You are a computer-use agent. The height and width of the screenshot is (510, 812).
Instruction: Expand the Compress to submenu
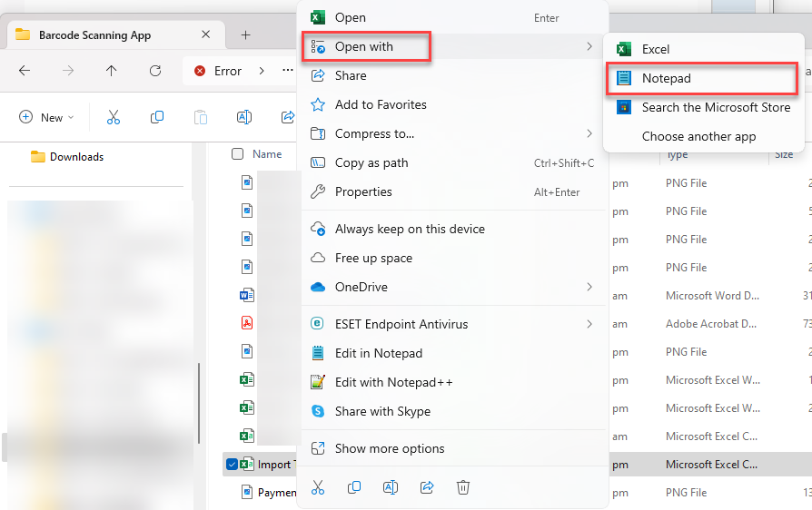pyautogui.click(x=452, y=133)
